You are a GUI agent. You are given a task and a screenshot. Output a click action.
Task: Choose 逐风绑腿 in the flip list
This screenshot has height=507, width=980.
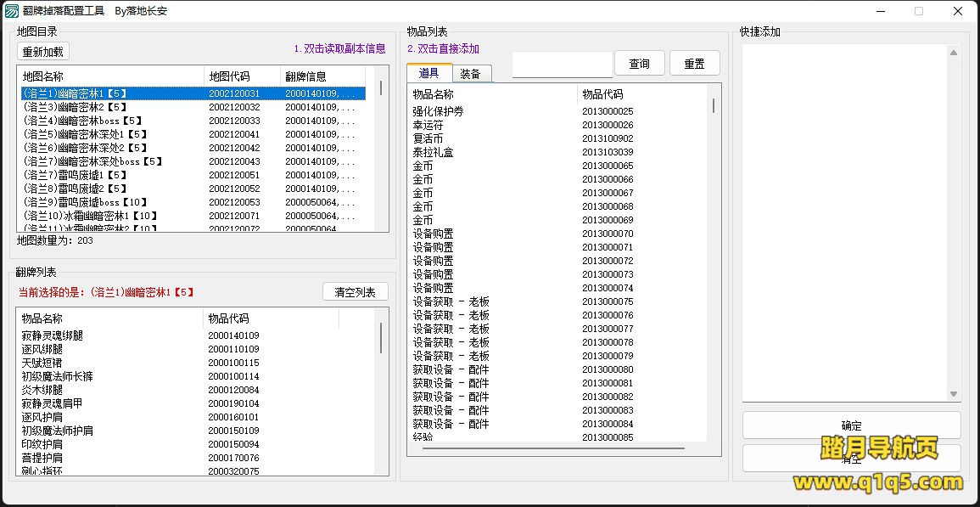pyautogui.click(x=42, y=349)
